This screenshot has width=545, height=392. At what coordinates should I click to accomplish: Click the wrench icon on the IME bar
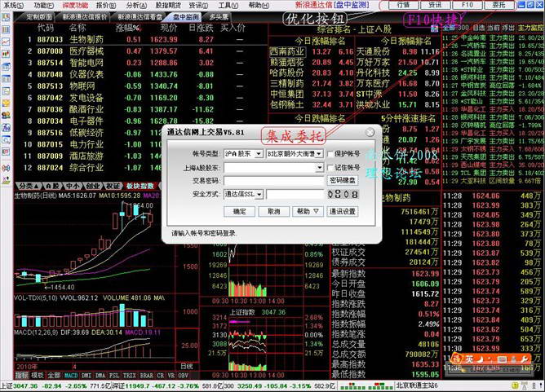pos(524,359)
